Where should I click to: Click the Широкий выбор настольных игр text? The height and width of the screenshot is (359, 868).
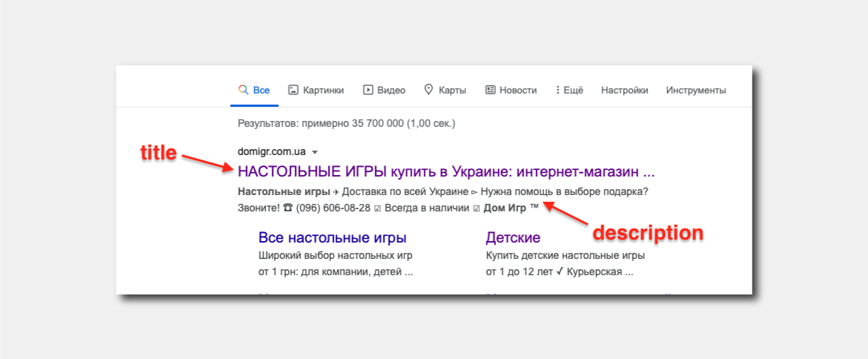(336, 256)
